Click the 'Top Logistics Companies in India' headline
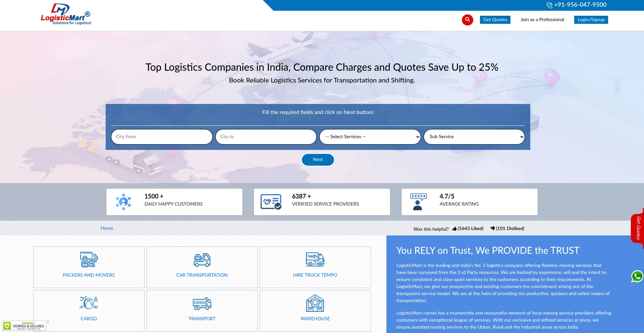Viewport: 644px width, 333px height. (322, 67)
